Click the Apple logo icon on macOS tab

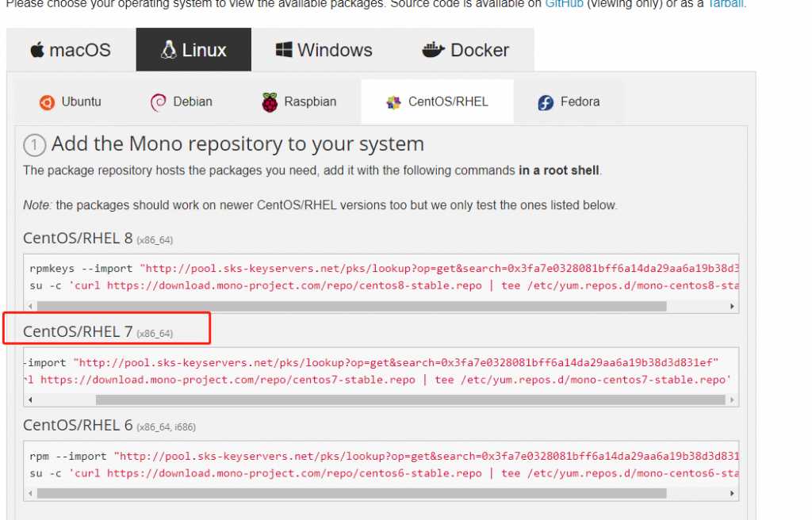37,50
